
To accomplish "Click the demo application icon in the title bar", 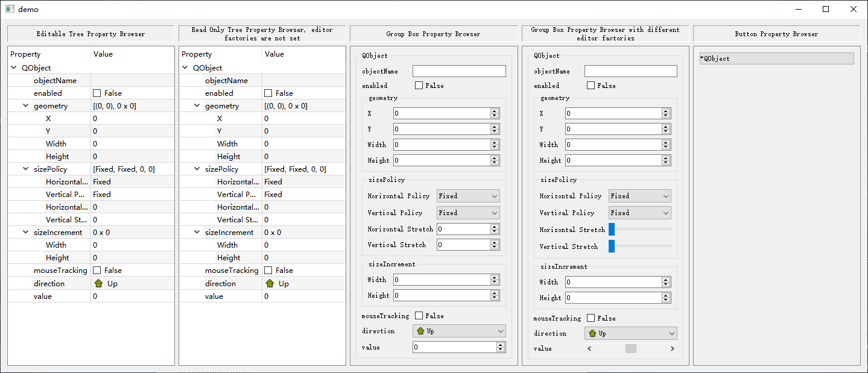I will point(8,9).
